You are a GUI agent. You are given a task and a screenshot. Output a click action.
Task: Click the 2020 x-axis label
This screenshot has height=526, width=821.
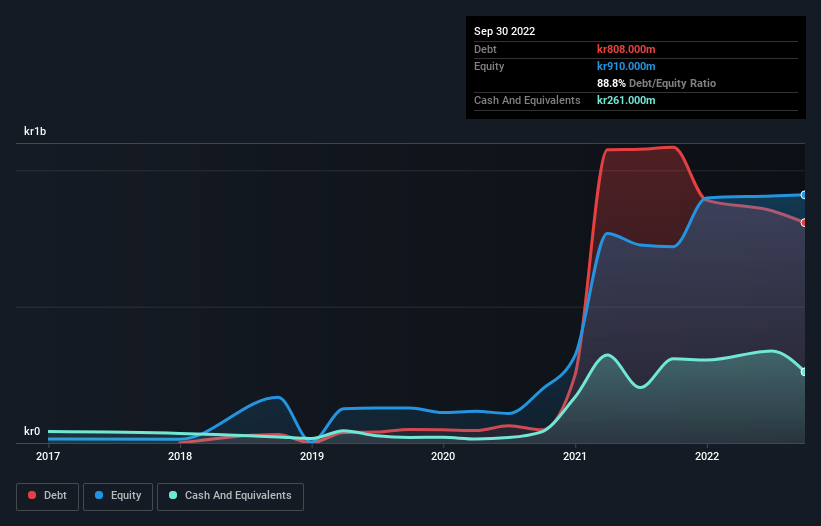(x=443, y=456)
